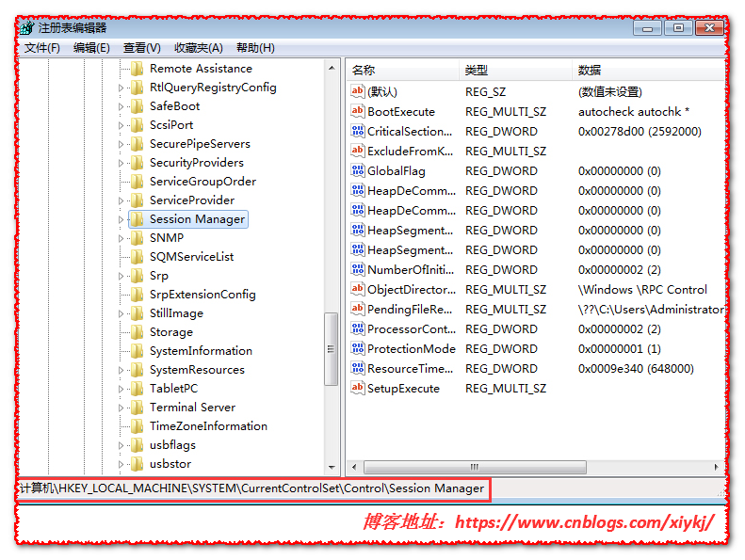Click the ExcludeFromK... multi-string icon
745x560 pixels.
click(x=357, y=151)
